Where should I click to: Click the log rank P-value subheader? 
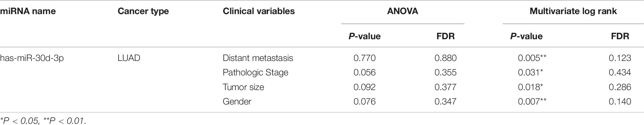click(x=526, y=36)
